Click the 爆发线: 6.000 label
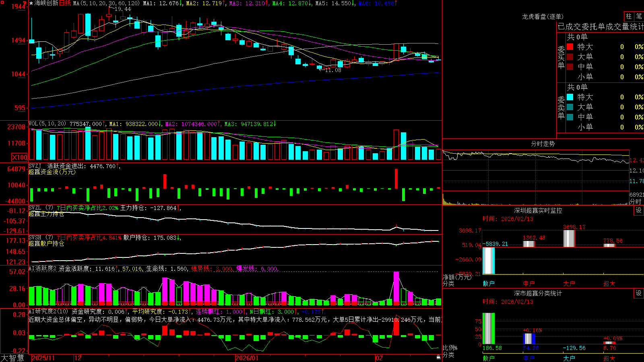This screenshot has width=644, height=362. pos(257,269)
